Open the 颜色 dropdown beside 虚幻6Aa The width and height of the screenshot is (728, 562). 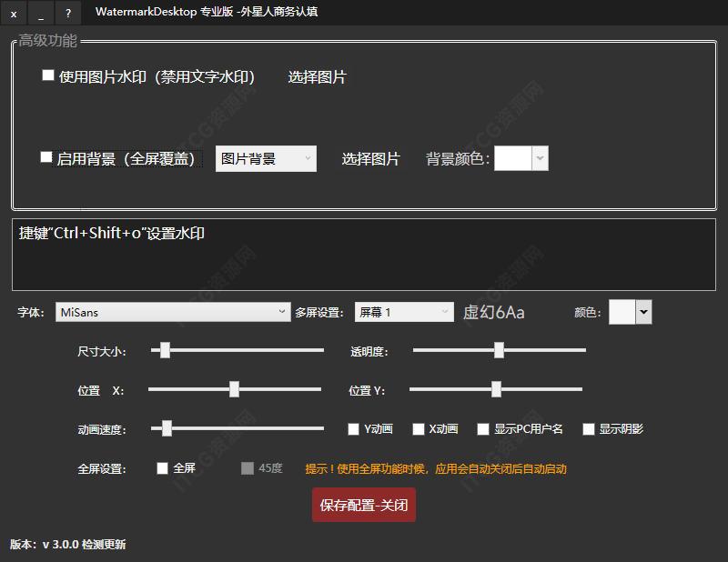(x=641, y=311)
